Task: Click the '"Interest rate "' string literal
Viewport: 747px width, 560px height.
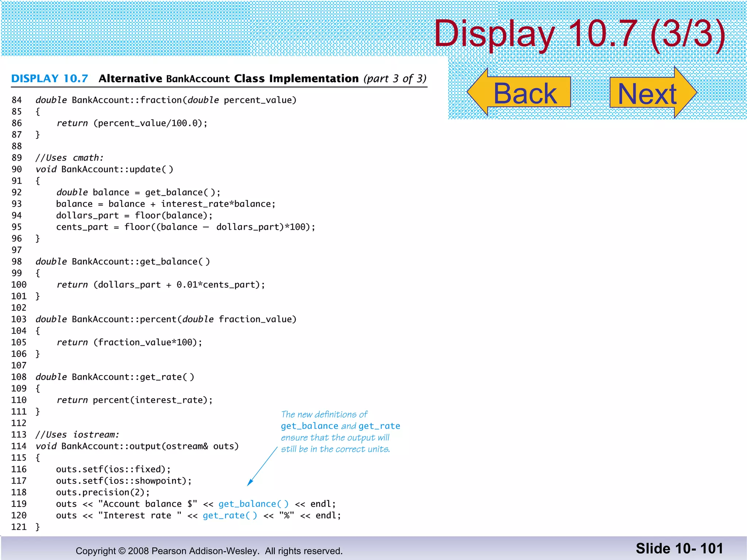Action: click(x=140, y=516)
